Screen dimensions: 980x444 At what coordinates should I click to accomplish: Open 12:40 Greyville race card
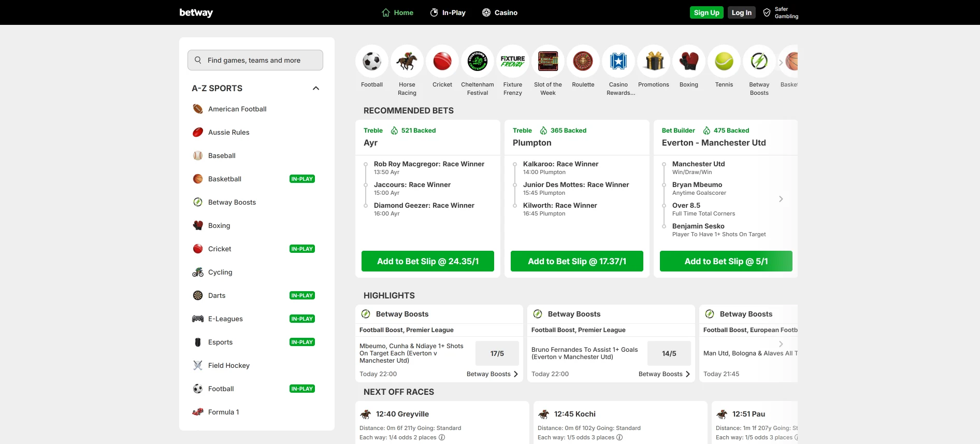[x=402, y=414]
